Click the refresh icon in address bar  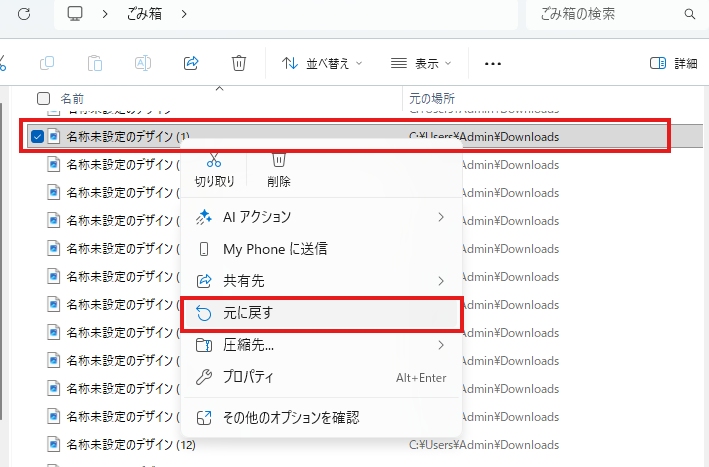click(x=24, y=14)
